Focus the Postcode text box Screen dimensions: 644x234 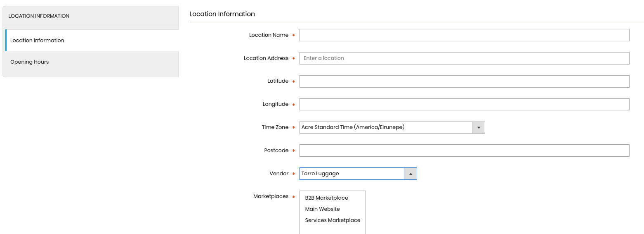(464, 150)
